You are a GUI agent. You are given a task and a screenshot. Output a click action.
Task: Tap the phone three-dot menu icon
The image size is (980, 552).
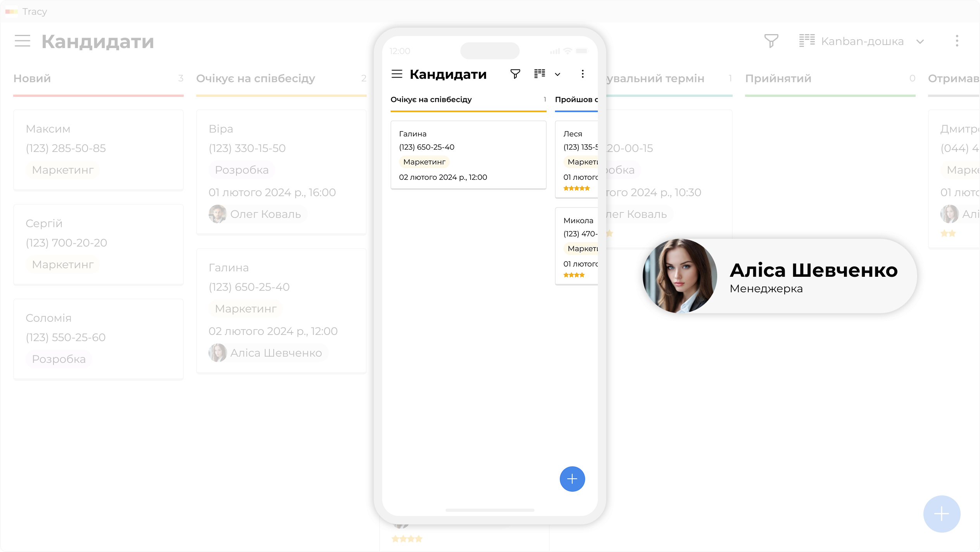click(x=582, y=74)
